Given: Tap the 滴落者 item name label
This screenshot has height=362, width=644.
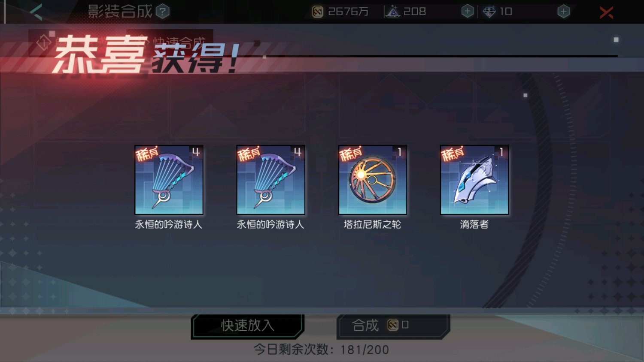Looking at the screenshot, I should (474, 224).
